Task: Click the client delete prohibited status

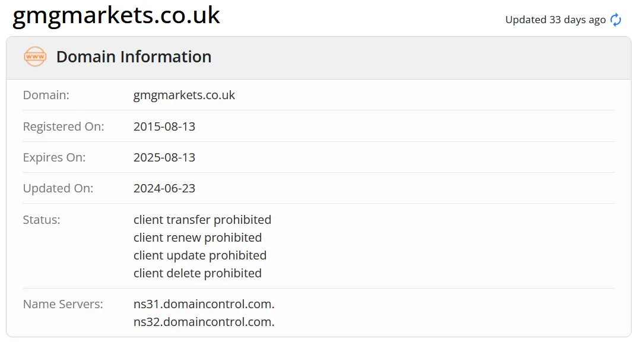Action: 198,273
